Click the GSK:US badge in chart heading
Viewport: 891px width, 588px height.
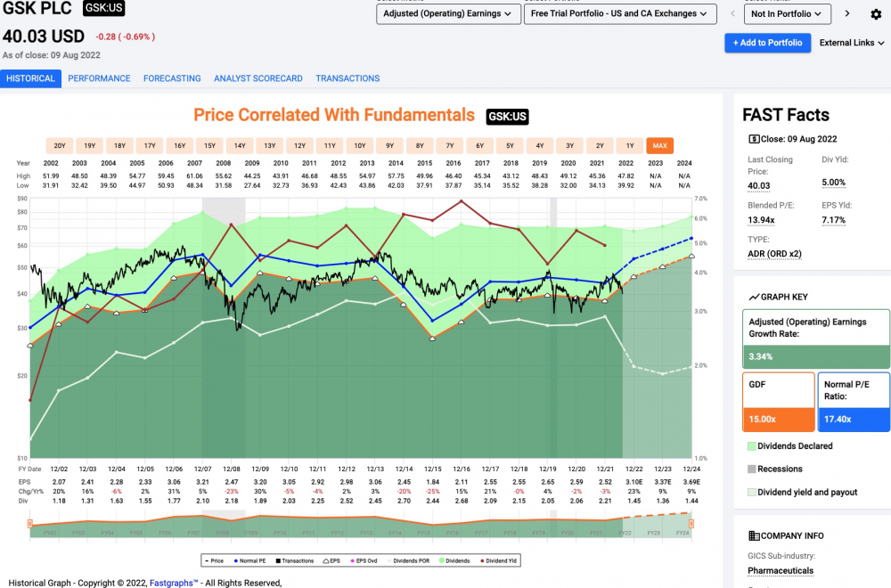pyautogui.click(x=508, y=117)
